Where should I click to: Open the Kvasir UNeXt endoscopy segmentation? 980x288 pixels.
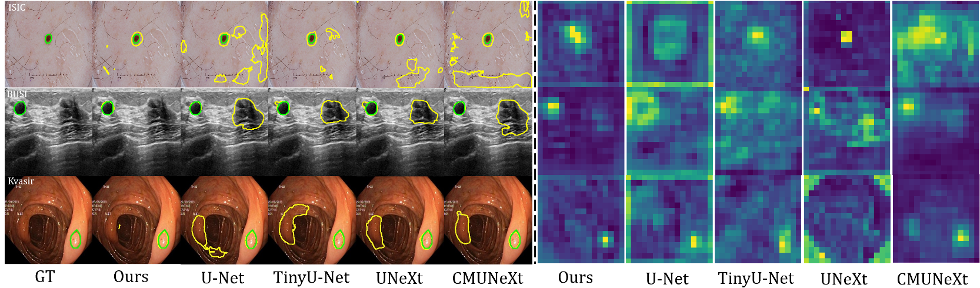tap(401, 220)
